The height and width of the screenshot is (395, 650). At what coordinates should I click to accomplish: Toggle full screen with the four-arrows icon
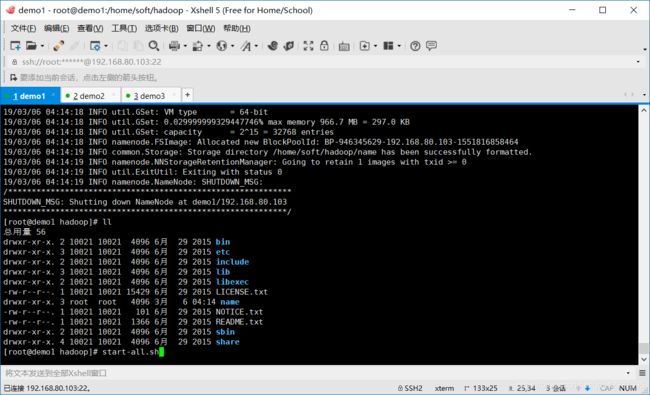point(308,46)
